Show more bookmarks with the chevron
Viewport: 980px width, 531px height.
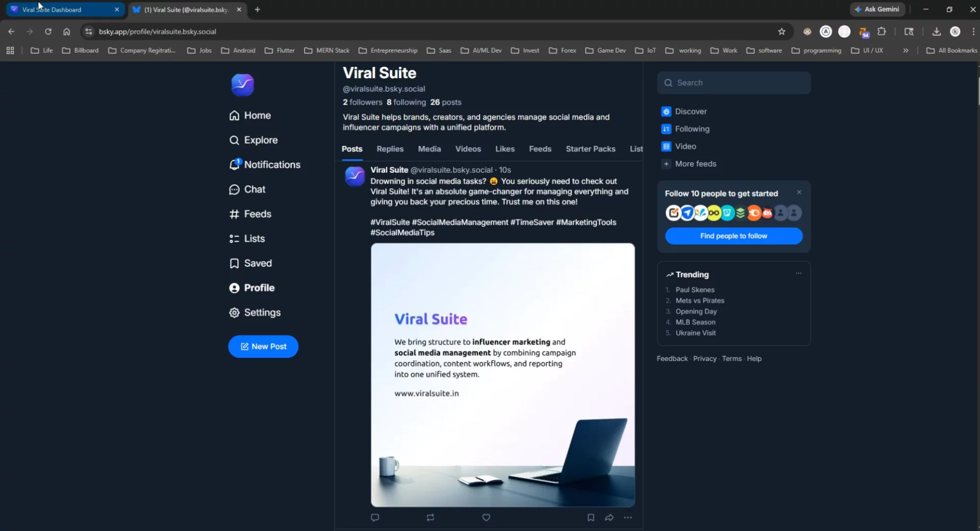(x=905, y=51)
